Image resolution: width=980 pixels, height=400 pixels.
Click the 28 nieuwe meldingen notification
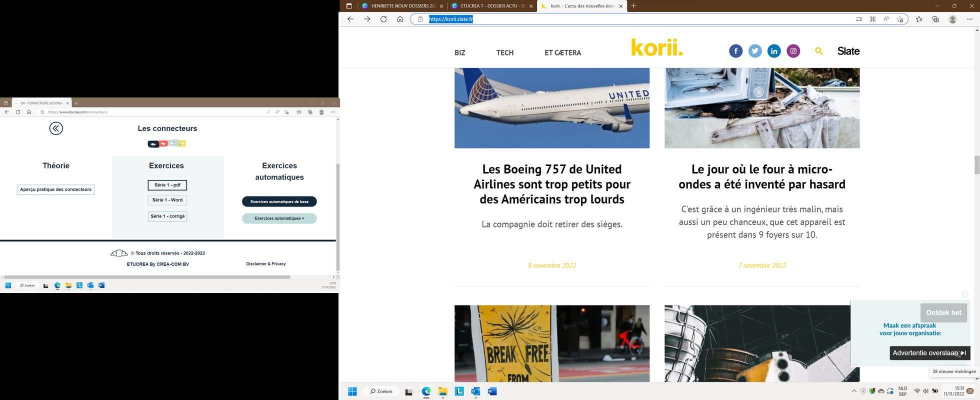click(953, 371)
